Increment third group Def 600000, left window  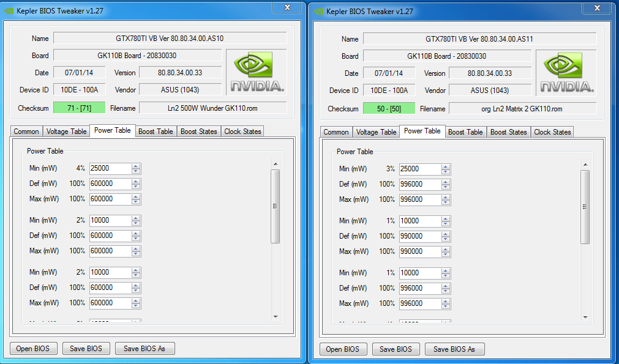[x=136, y=286]
